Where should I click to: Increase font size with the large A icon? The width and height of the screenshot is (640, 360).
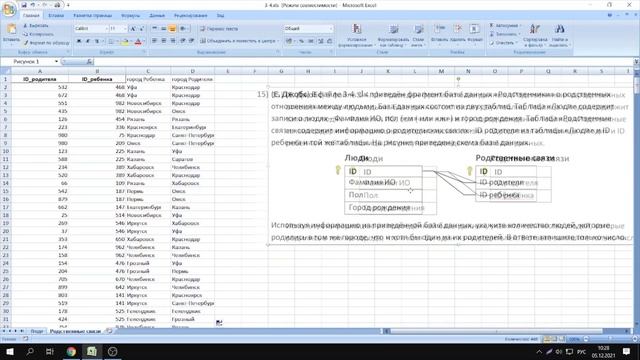pos(133,29)
